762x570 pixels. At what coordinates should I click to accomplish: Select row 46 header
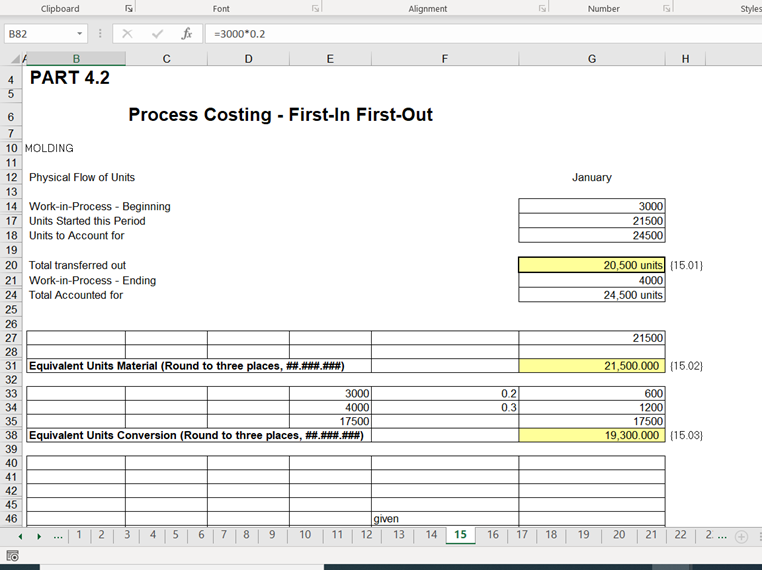pyautogui.click(x=11, y=518)
